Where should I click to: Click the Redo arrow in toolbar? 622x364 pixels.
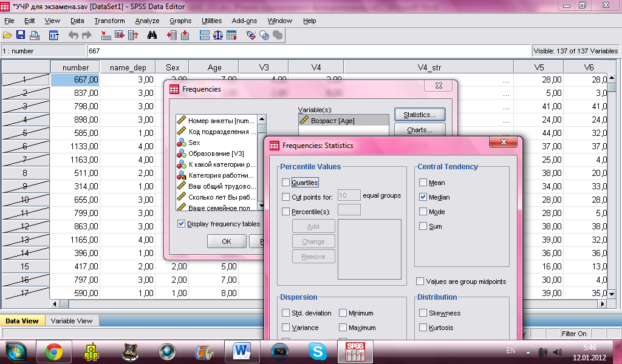[86, 35]
